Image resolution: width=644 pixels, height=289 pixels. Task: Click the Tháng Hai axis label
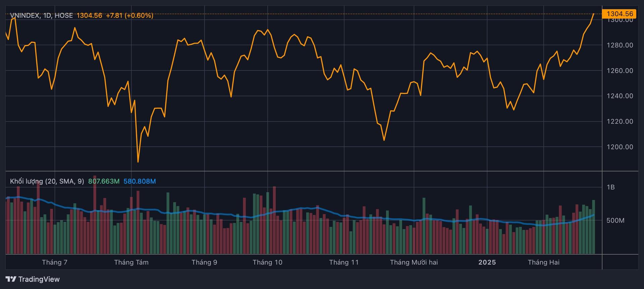(x=544, y=262)
